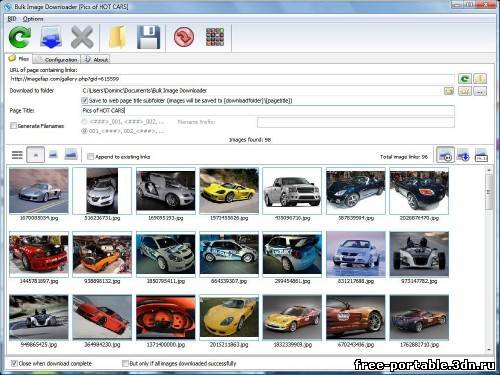
Task: Switch to list view icon
Action: pyautogui.click(x=17, y=155)
